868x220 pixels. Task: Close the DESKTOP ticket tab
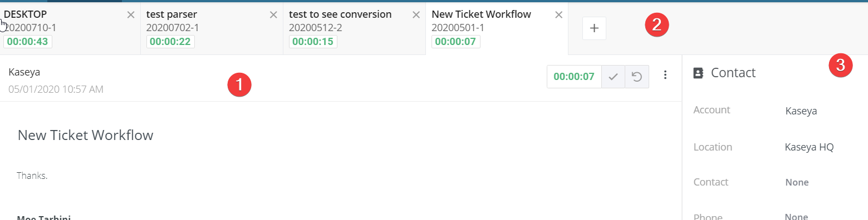coord(131,15)
